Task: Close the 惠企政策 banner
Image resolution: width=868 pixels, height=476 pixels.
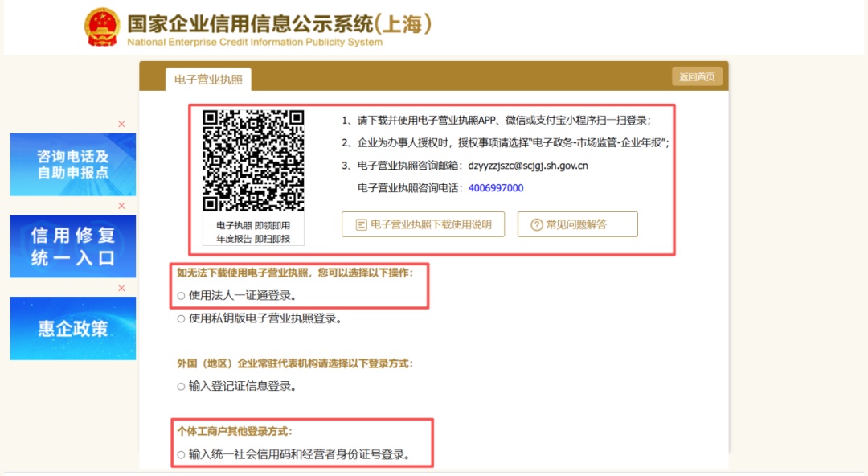Action: click(122, 288)
